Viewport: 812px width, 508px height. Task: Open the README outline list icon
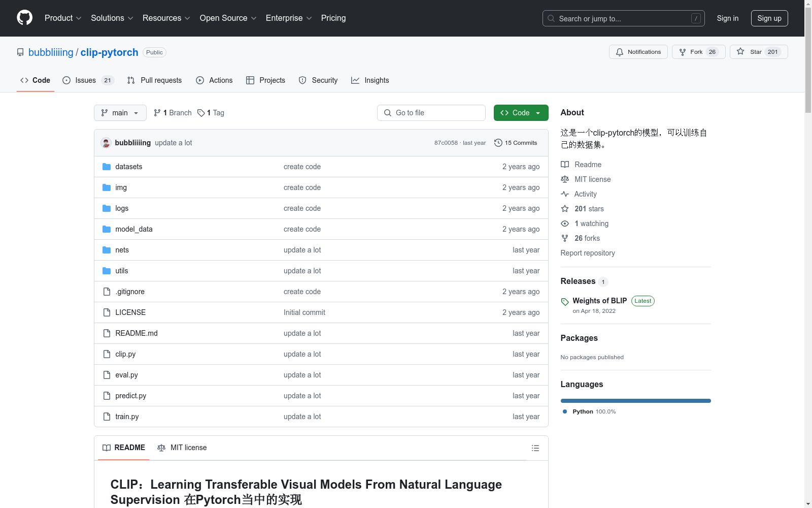point(535,448)
